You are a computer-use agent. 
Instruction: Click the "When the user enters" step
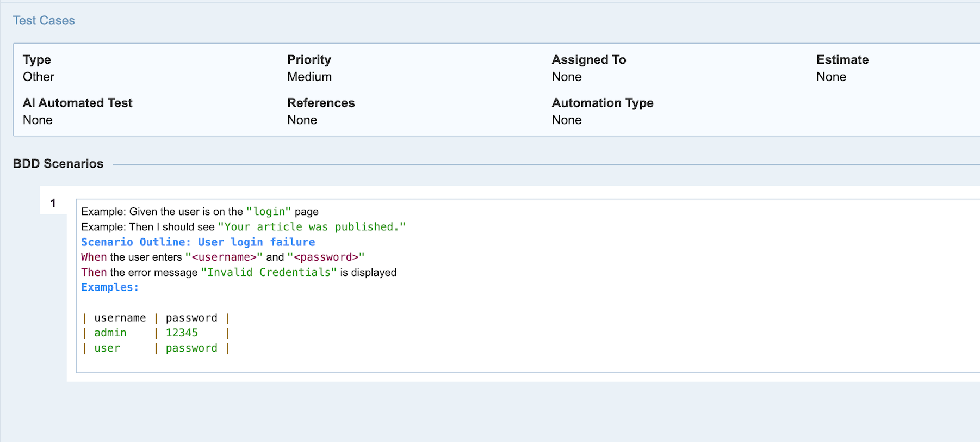click(132, 257)
